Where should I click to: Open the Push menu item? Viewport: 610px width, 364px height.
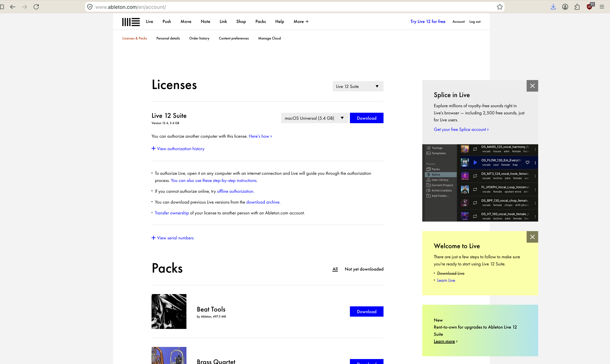click(x=167, y=22)
